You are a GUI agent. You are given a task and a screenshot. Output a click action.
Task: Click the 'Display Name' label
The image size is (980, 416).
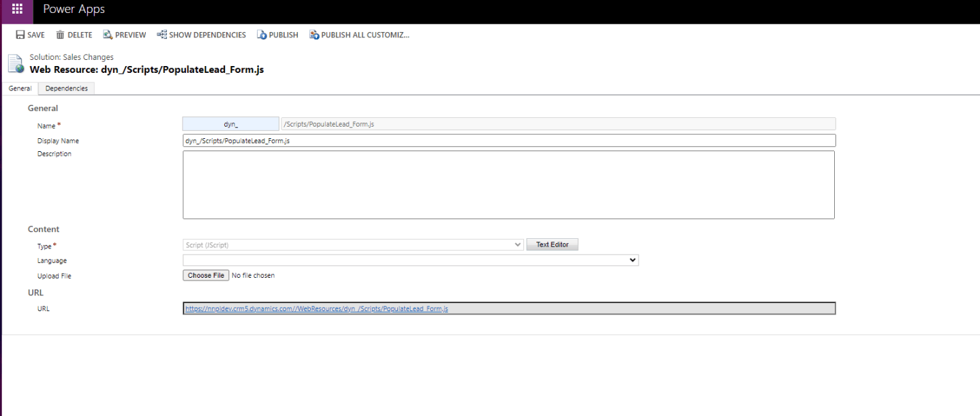click(58, 141)
